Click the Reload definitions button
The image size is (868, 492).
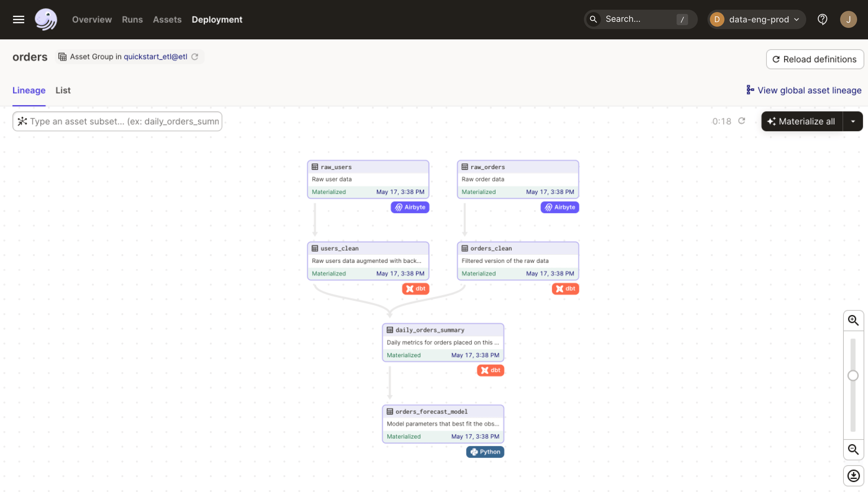(815, 59)
